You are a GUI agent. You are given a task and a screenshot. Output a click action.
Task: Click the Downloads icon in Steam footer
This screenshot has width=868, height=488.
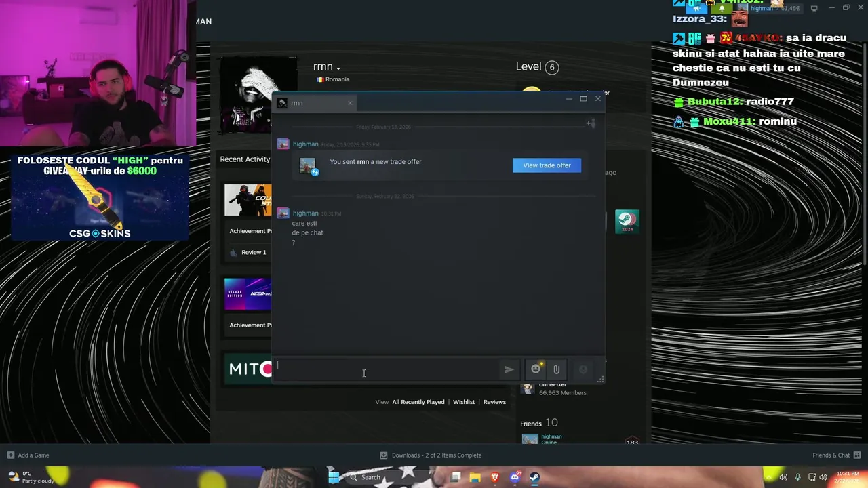pos(384,455)
